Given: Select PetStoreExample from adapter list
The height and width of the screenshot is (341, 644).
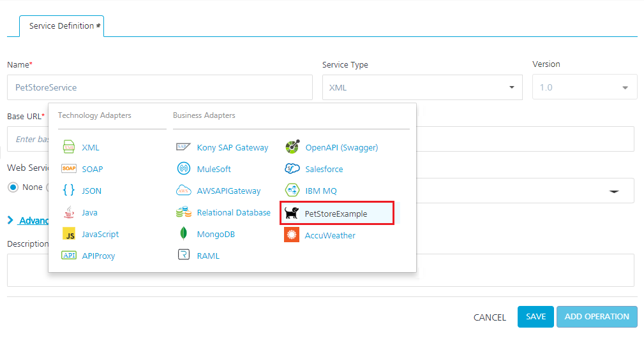Looking at the screenshot, I should tap(336, 214).
